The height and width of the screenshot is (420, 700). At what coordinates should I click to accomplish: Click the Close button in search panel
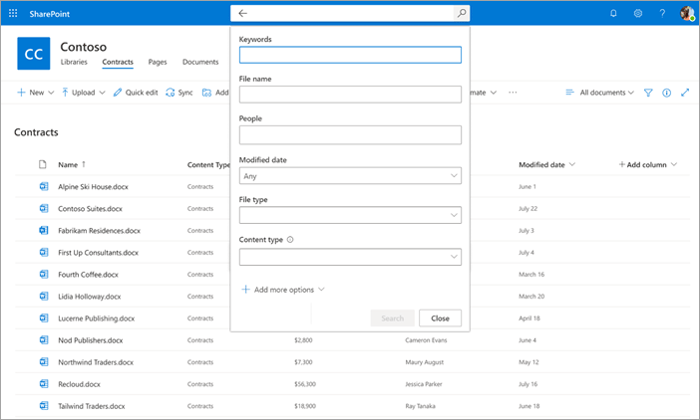[x=440, y=318]
